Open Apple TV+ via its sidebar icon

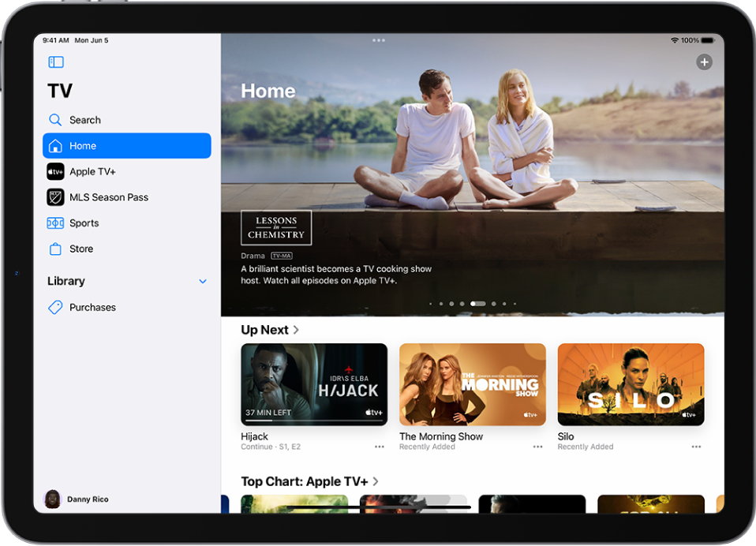(x=55, y=171)
